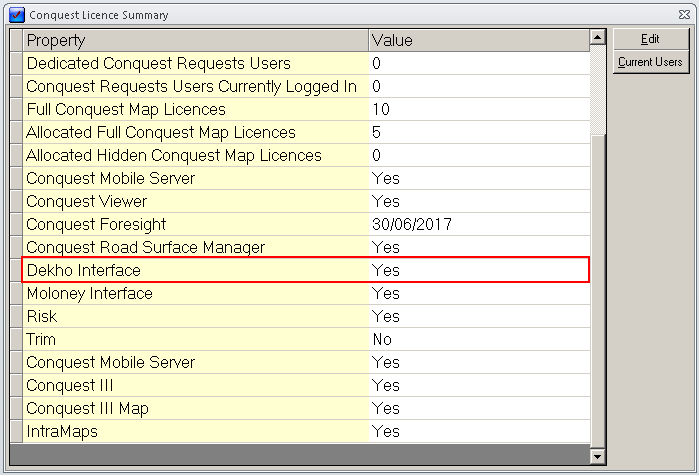Click the row selector beside Trim
This screenshot has width=699, height=475.
pyautogui.click(x=16, y=340)
